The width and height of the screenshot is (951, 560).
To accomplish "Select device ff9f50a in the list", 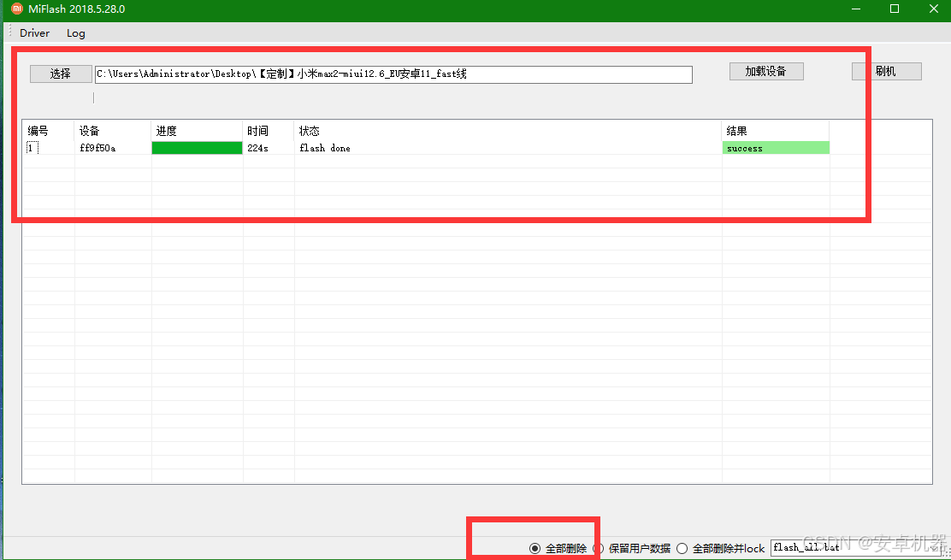I will pos(97,148).
